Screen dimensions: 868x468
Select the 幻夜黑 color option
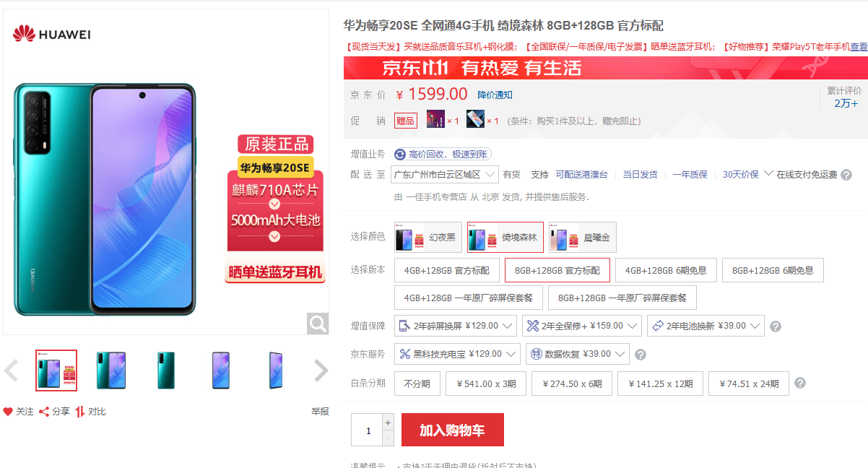[x=427, y=237]
